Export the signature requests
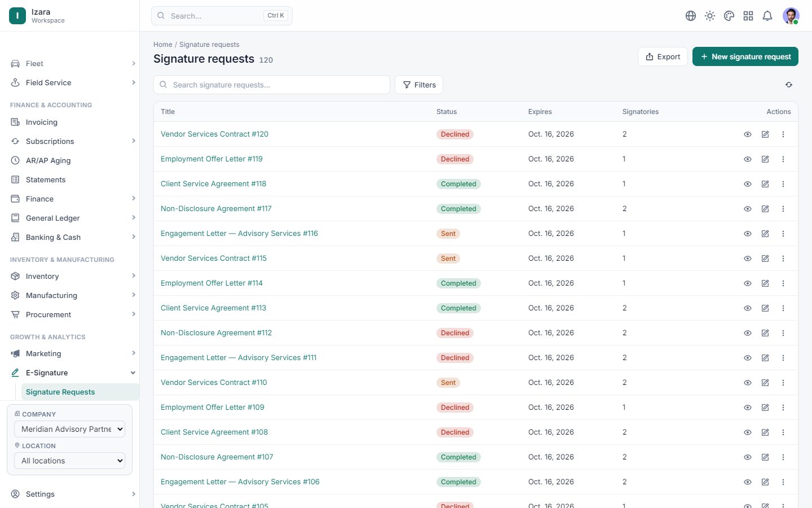This screenshot has height=508, width=812. (663, 56)
